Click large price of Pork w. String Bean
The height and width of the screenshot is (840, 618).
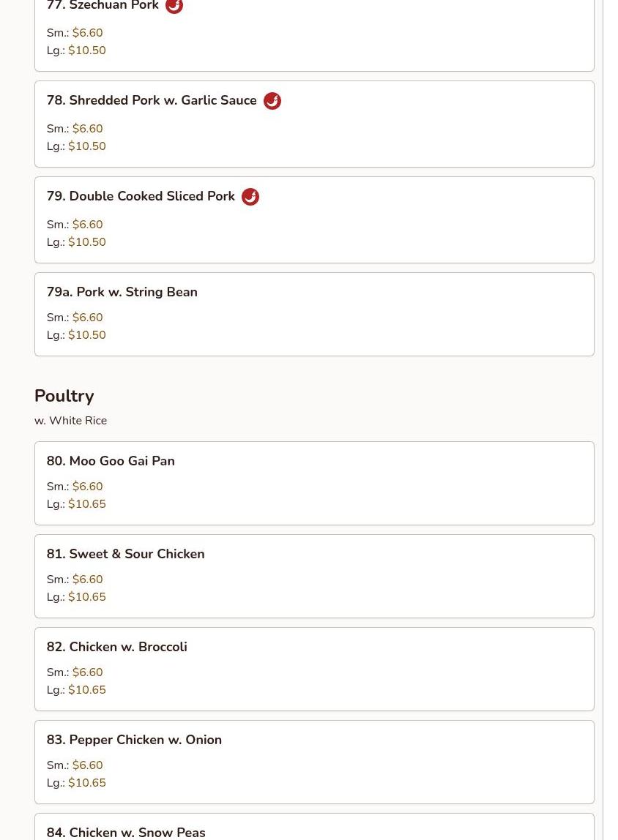(x=87, y=335)
